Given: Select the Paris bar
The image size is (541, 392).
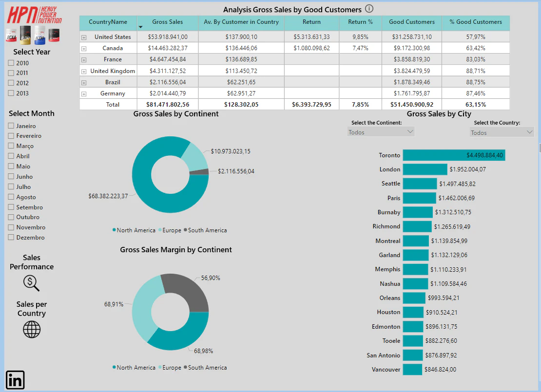Looking at the screenshot, I should click(420, 198).
